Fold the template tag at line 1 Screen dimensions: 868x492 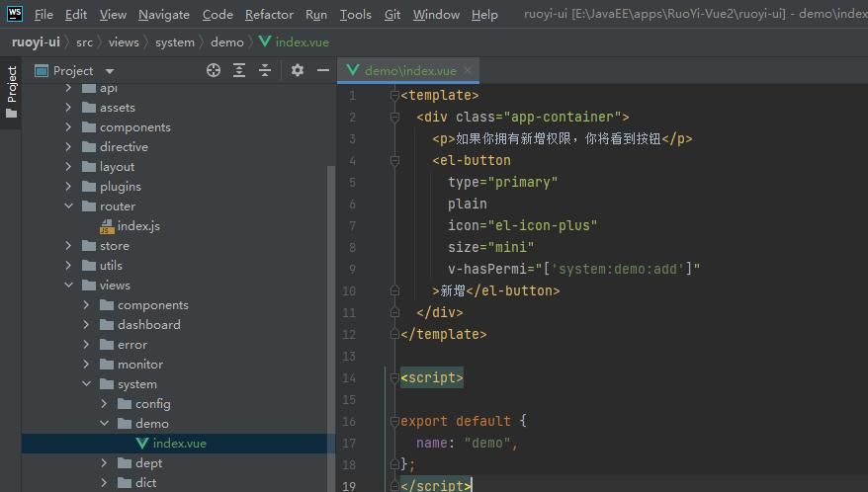[x=394, y=96]
